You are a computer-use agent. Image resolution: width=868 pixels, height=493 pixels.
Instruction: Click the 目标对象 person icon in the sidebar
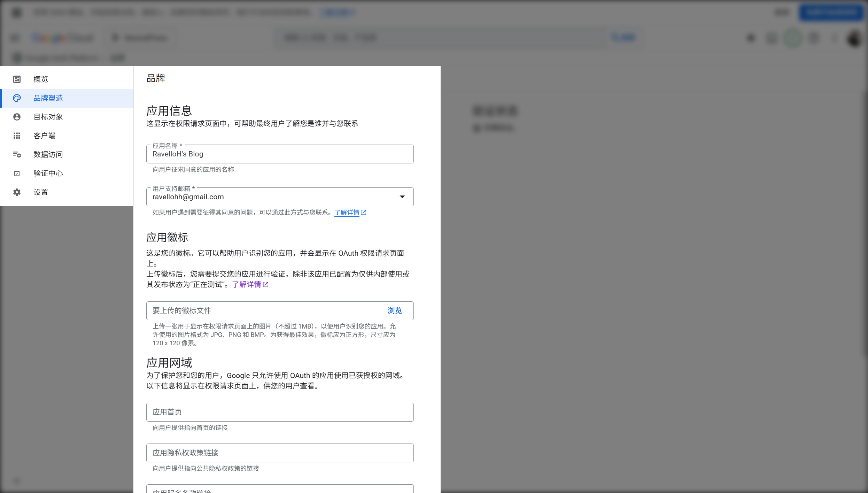(17, 117)
